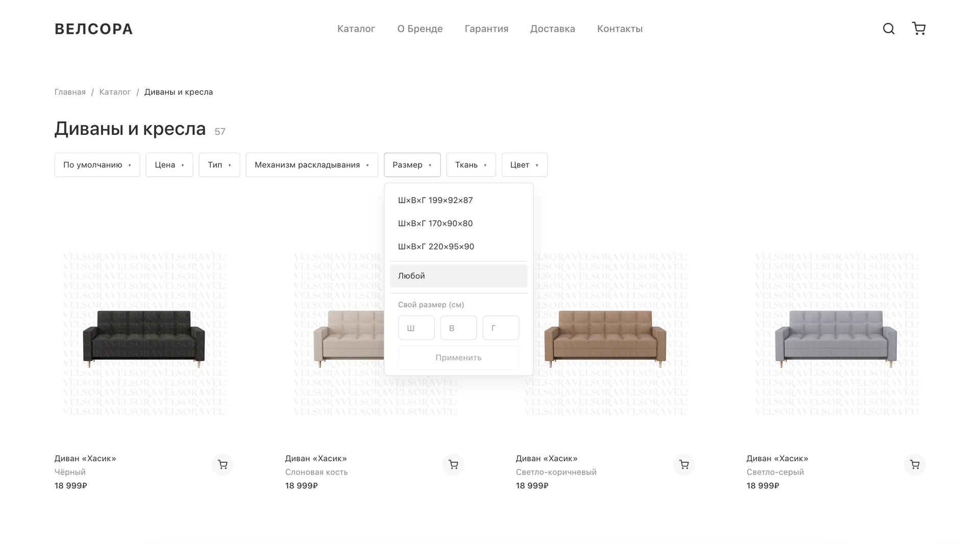Screen dimensions: 980x545
Task: Expand the Тип filter
Action: [219, 165]
